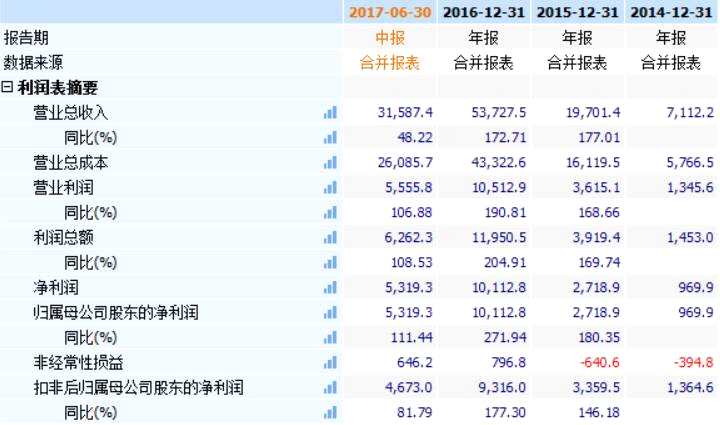Image resolution: width=720 pixels, height=425 pixels.
Task: Select growth value 48.22
Action: pos(415,137)
